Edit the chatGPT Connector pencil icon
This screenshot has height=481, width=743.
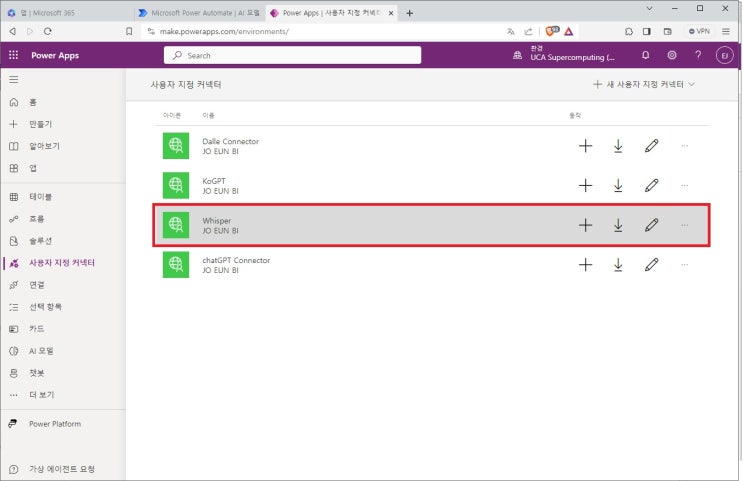pyautogui.click(x=652, y=264)
